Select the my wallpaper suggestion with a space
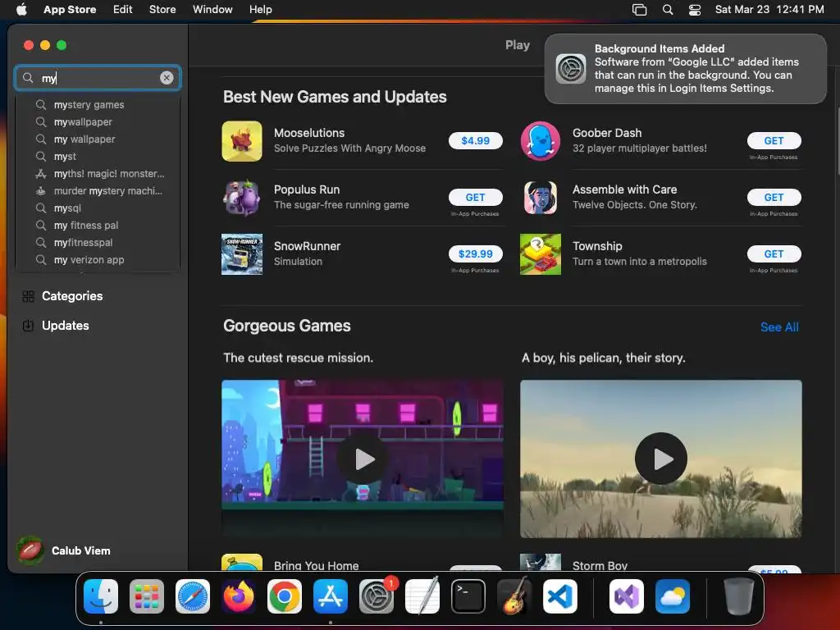 (x=98, y=139)
